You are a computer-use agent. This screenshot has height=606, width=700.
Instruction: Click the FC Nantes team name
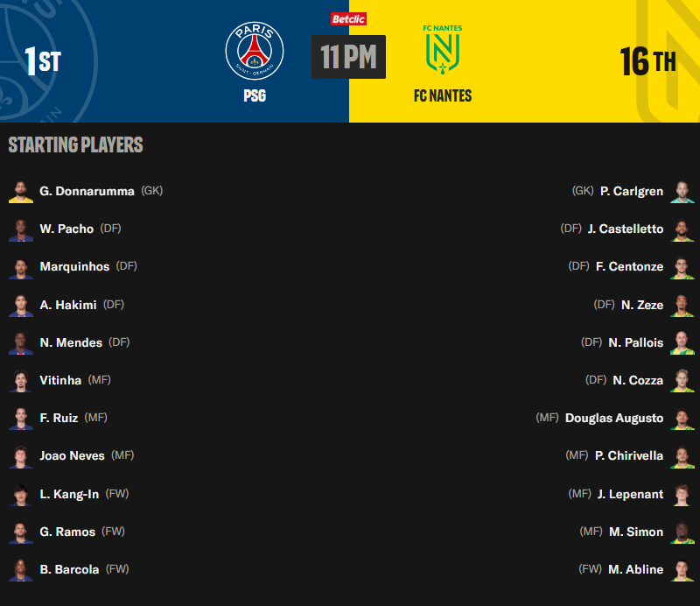pos(442,95)
